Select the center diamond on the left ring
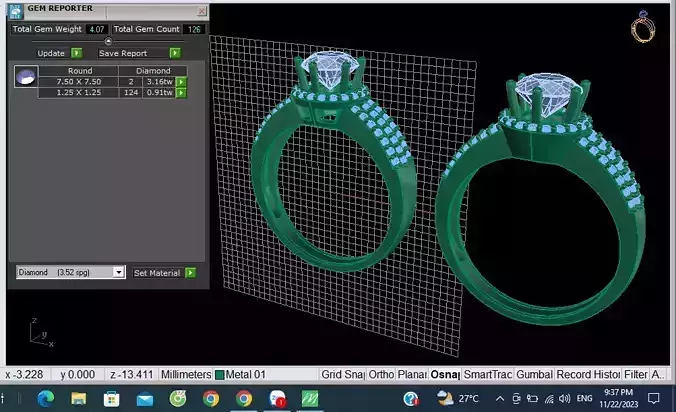 (x=330, y=69)
